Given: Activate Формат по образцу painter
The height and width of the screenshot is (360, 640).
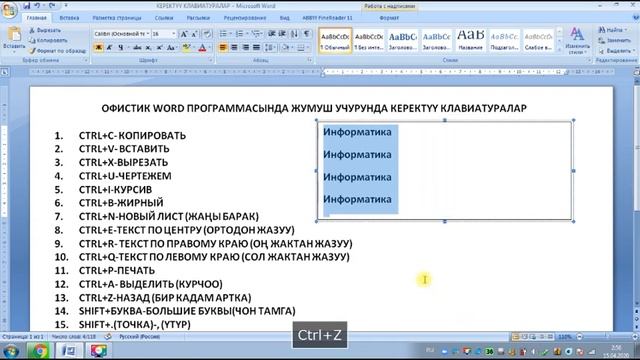Looking at the screenshot, I should click(58, 51).
